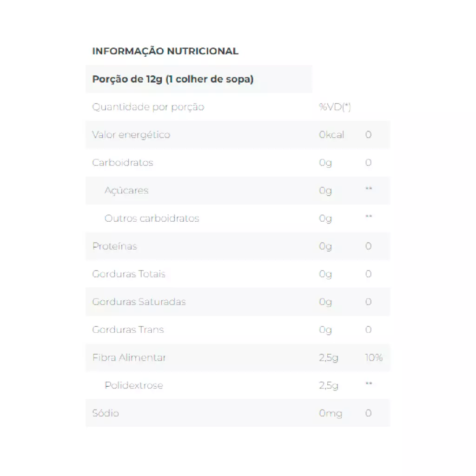Click the Fibra Alimentar row label

click(x=129, y=358)
